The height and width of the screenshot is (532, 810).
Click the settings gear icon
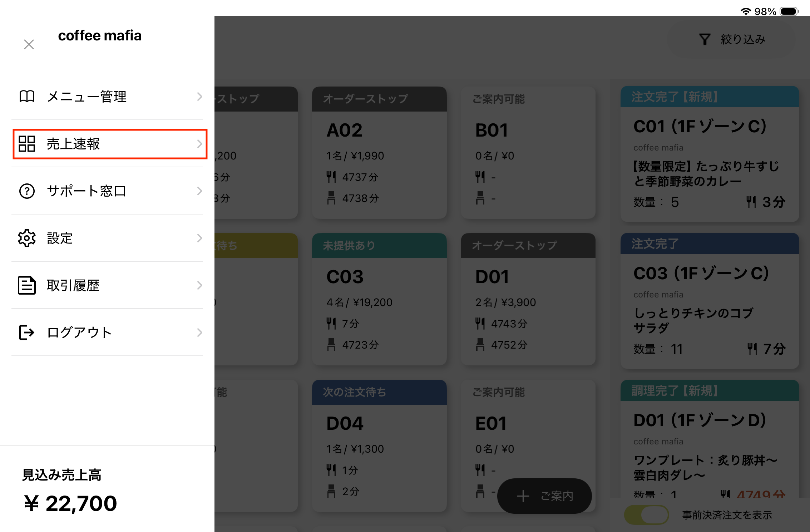[x=27, y=238]
